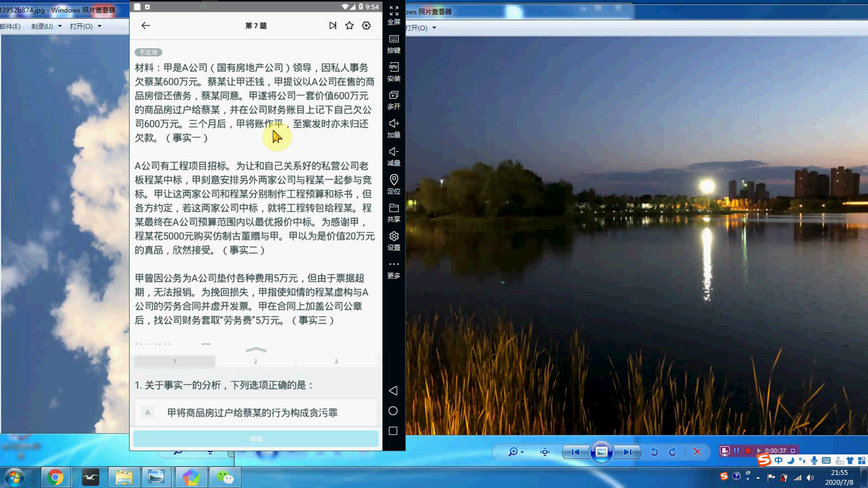This screenshot has height=488, width=868.
Task: Expand the question panel with up chevron
Action: click(x=256, y=349)
